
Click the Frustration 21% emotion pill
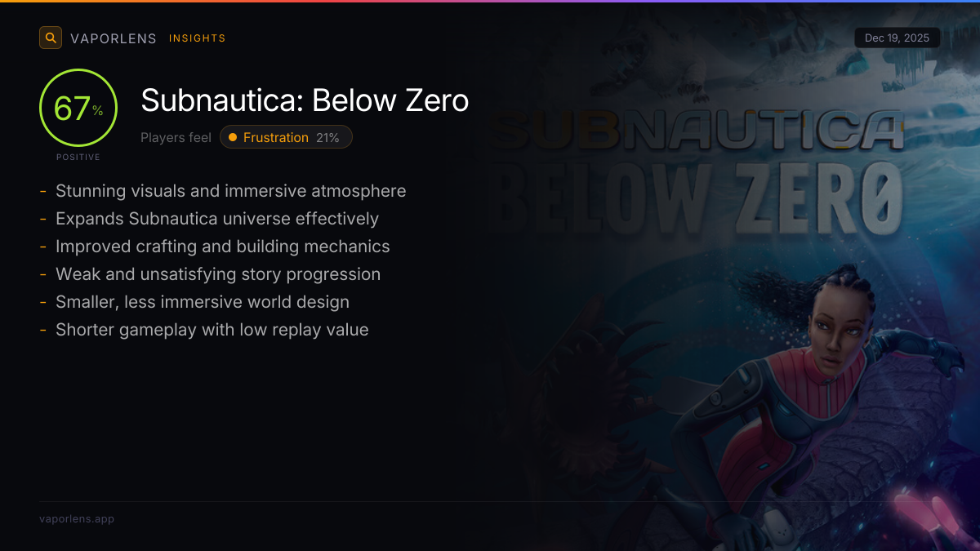[286, 137]
